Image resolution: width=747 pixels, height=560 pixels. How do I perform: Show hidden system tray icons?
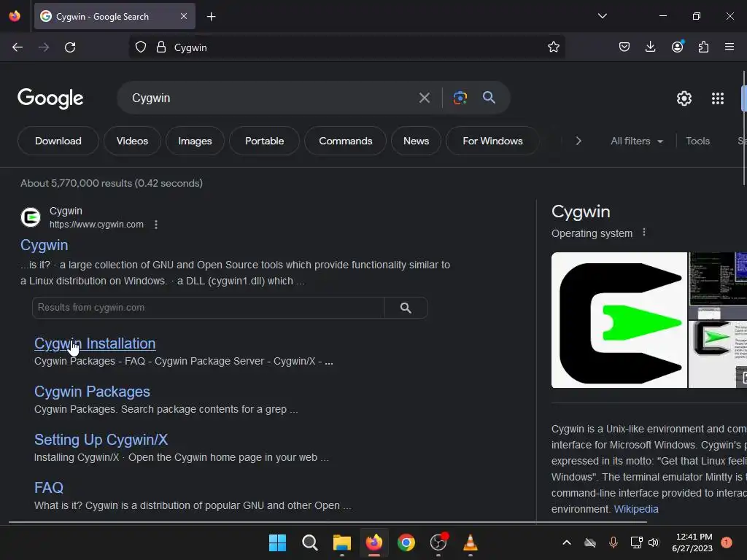click(566, 542)
